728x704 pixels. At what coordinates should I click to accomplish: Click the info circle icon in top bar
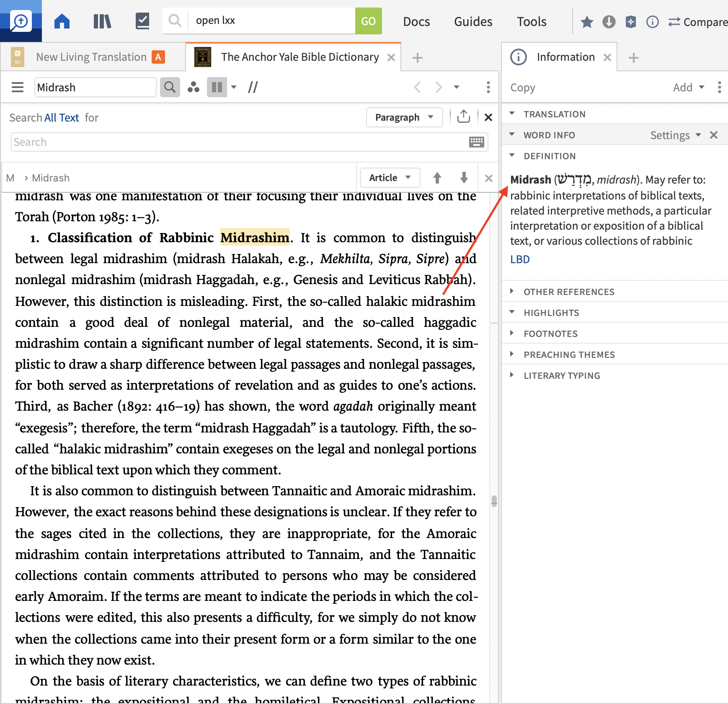[x=653, y=22]
